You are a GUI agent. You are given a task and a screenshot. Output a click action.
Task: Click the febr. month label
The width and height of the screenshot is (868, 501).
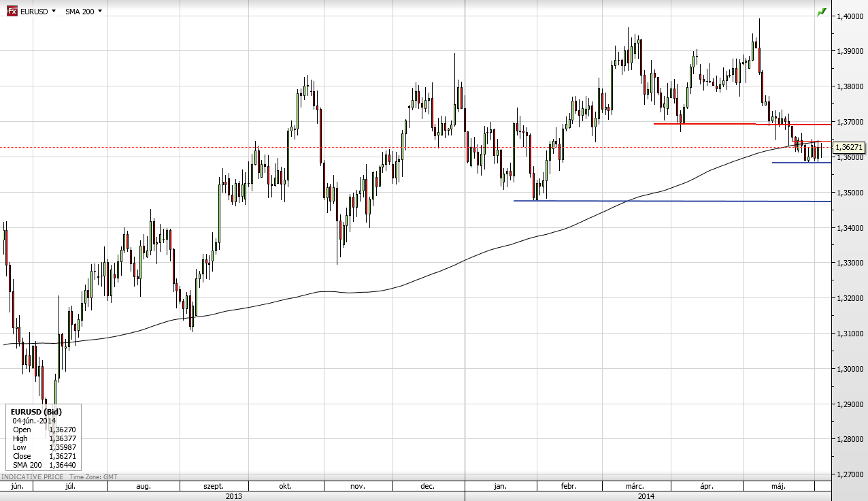(x=569, y=487)
